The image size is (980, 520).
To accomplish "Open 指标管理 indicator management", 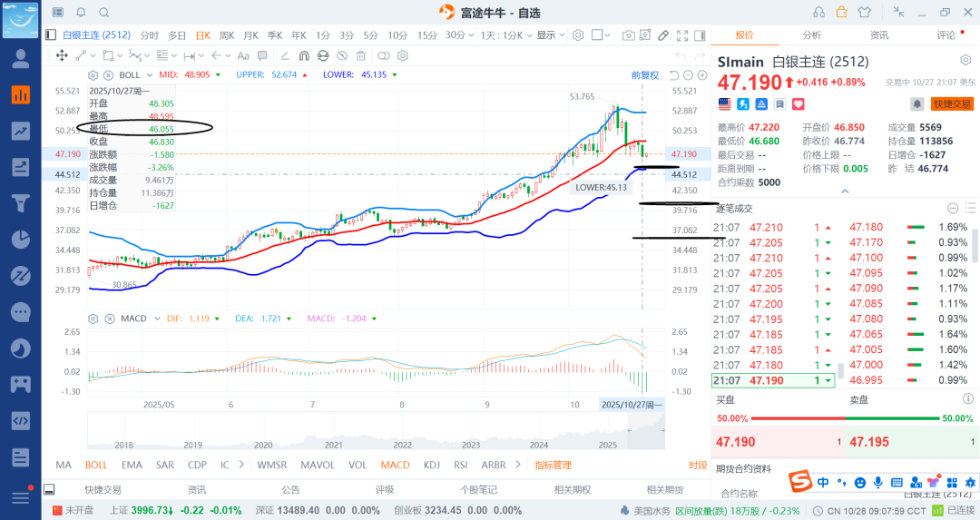I will click(x=554, y=465).
